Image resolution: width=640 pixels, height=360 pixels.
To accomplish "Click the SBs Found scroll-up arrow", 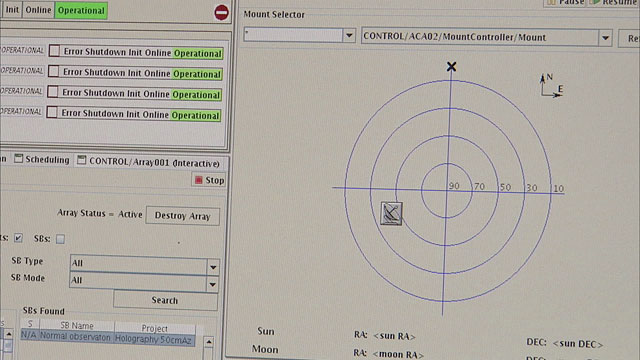I will 209,342.
